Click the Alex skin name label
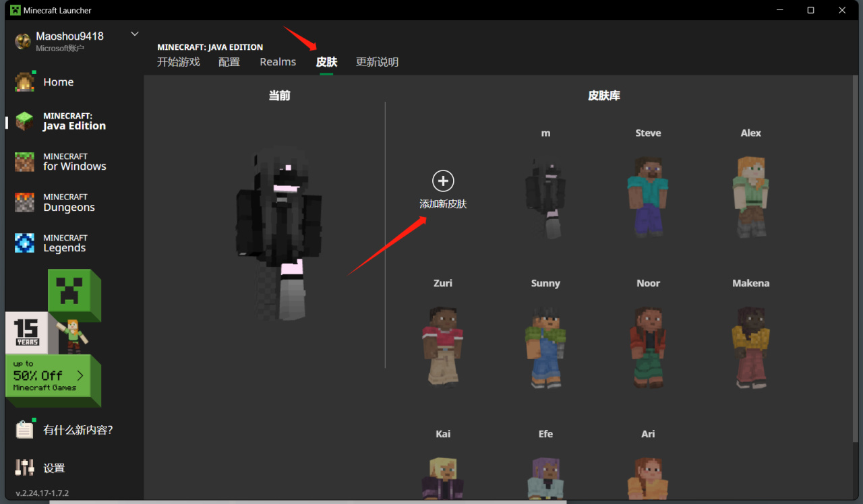 tap(750, 133)
